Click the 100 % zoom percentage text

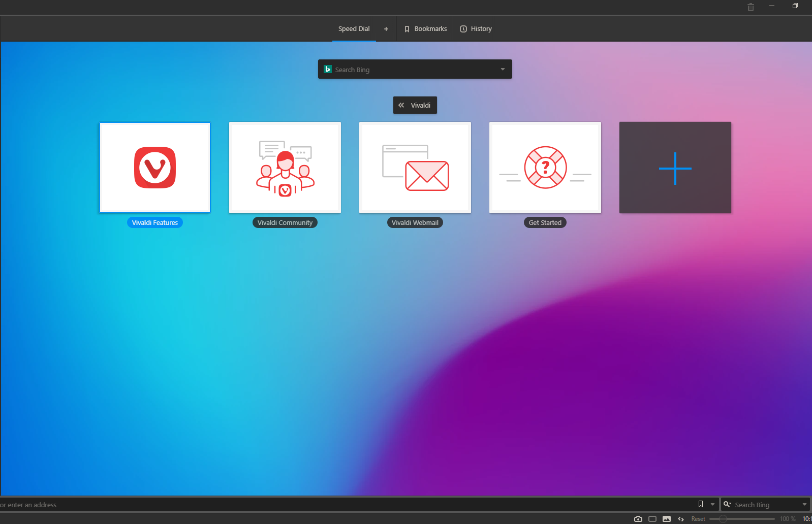[788, 519]
